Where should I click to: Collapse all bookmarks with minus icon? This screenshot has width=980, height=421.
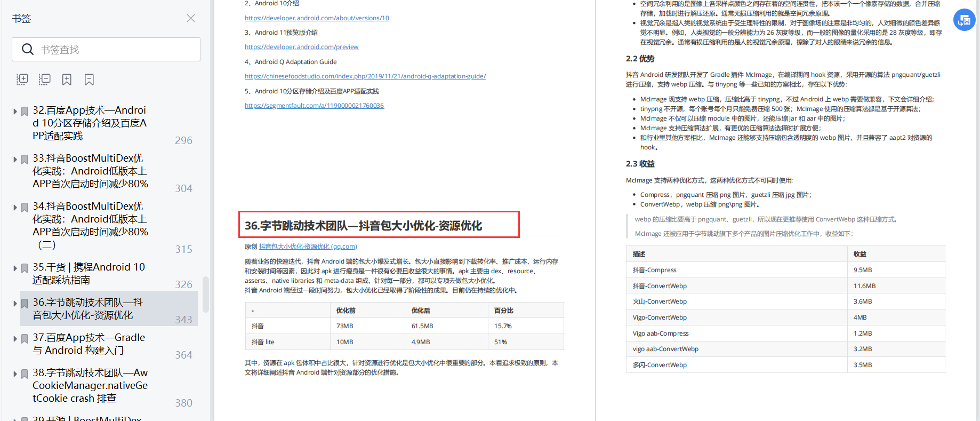(x=45, y=80)
